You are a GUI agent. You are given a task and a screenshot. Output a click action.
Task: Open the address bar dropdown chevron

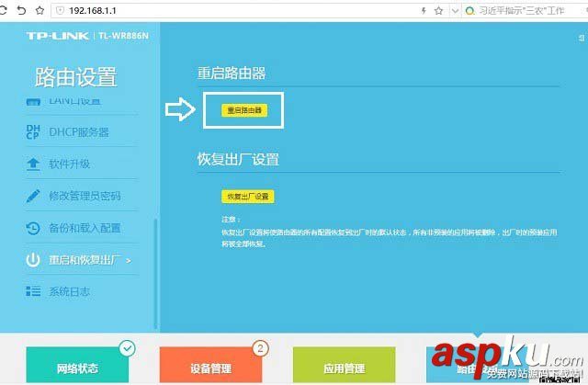[x=455, y=11]
